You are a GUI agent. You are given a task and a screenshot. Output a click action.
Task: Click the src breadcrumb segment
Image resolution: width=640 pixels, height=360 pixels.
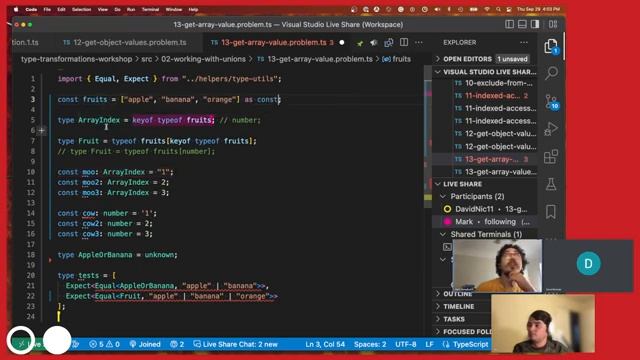(x=146, y=59)
